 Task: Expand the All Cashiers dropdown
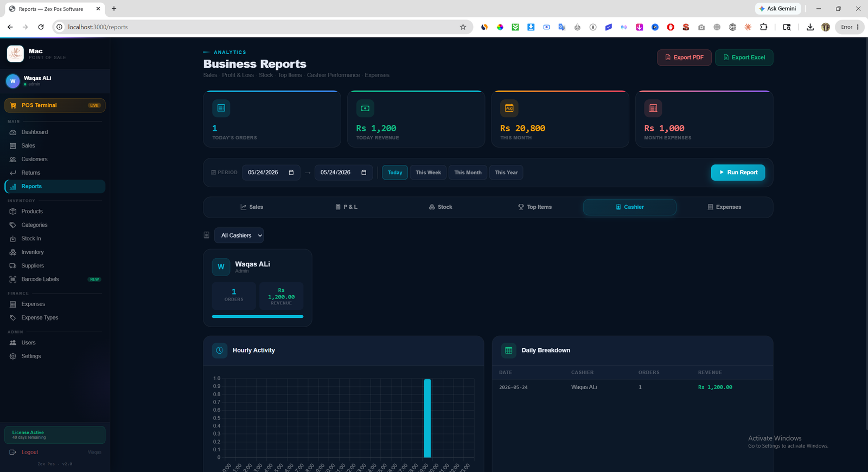(x=239, y=235)
